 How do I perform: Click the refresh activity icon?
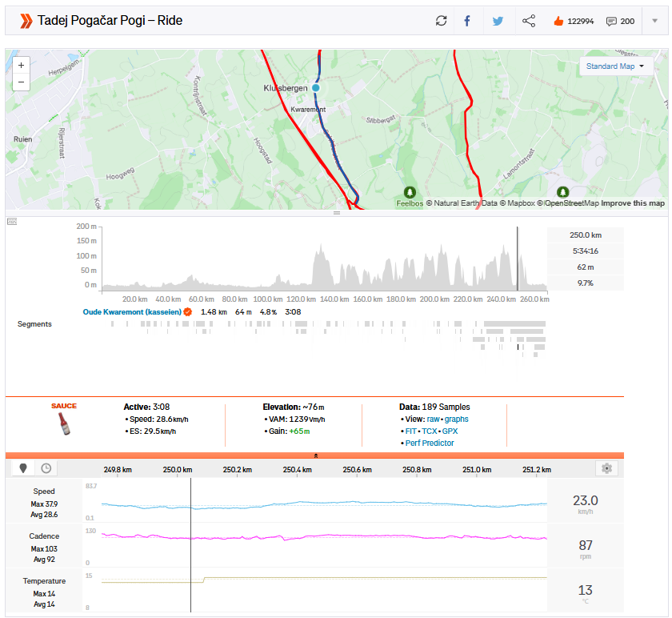441,21
